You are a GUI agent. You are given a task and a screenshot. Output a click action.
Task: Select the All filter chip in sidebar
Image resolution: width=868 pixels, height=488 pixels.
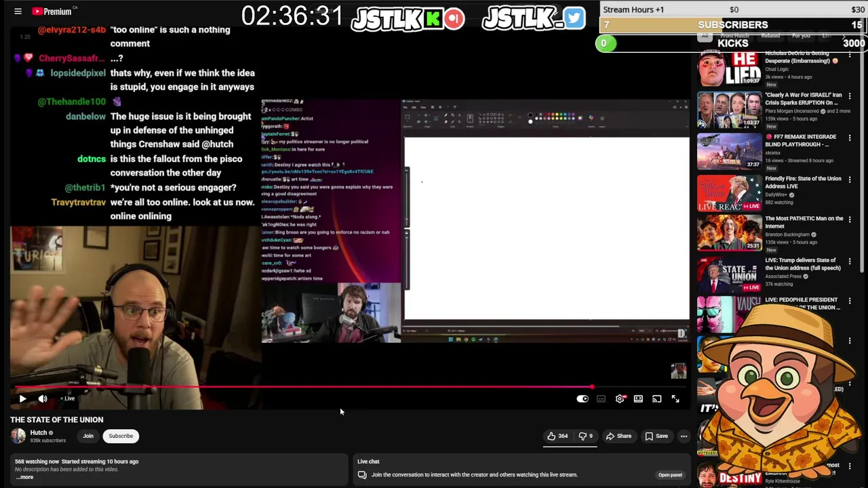click(705, 35)
